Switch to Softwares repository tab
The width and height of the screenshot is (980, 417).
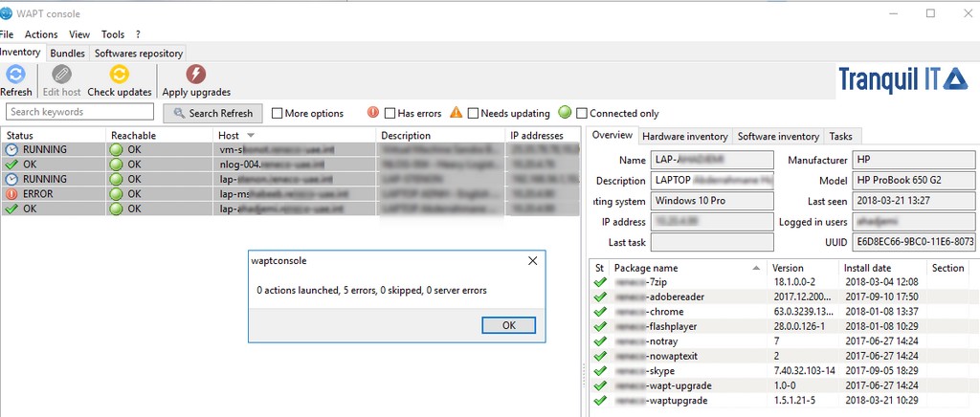[x=139, y=54]
